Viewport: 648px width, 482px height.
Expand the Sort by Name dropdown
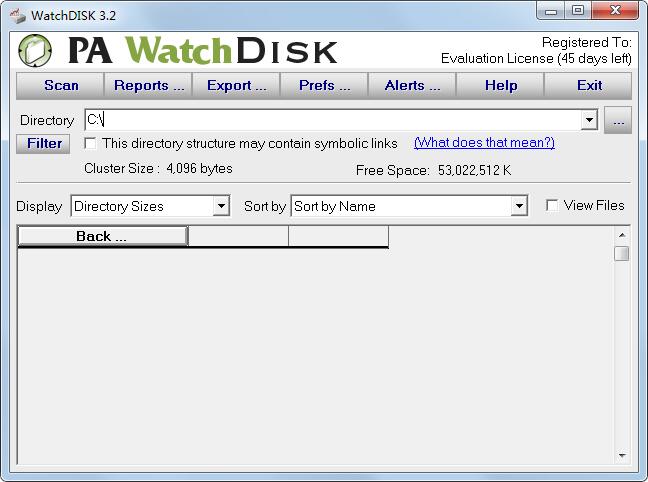(518, 206)
